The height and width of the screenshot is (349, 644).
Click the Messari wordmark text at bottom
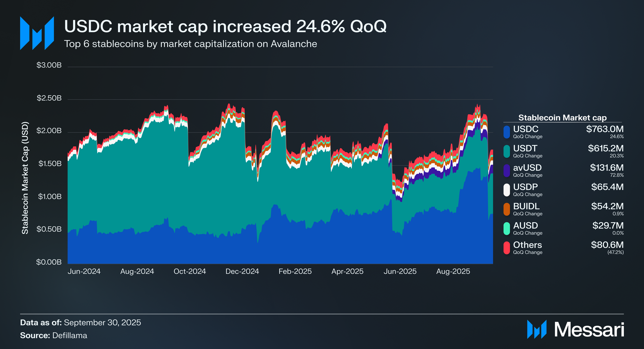tap(589, 330)
